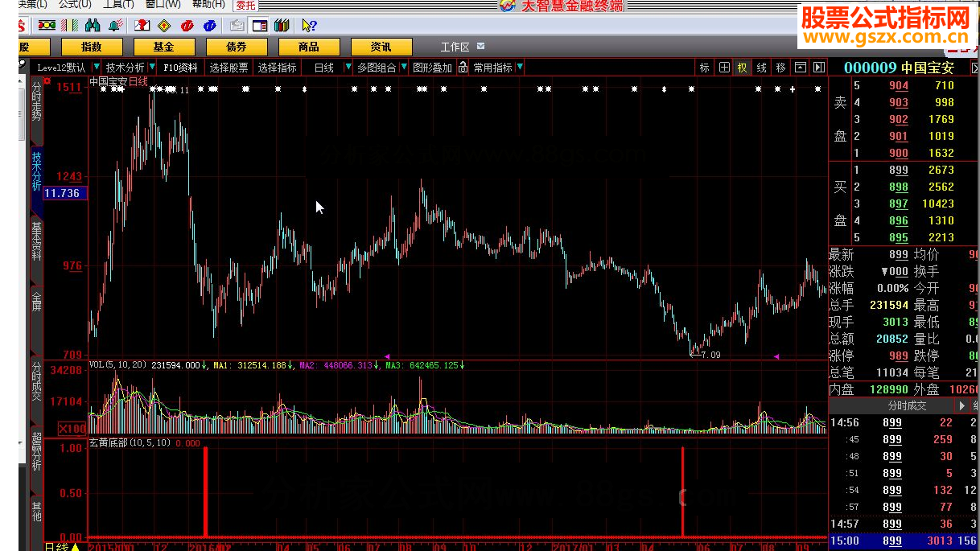
Task: Switch to the 分时走势 side tab
Action: pos(36,101)
